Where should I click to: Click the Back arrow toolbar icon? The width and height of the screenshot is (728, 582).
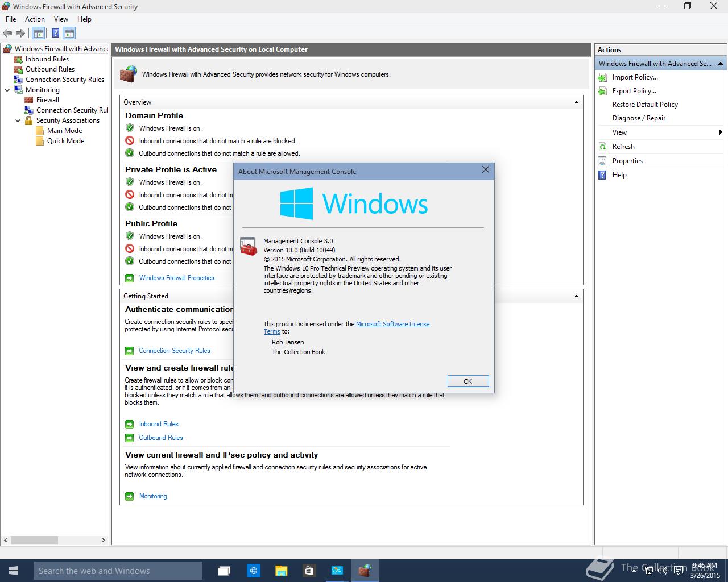point(7,34)
